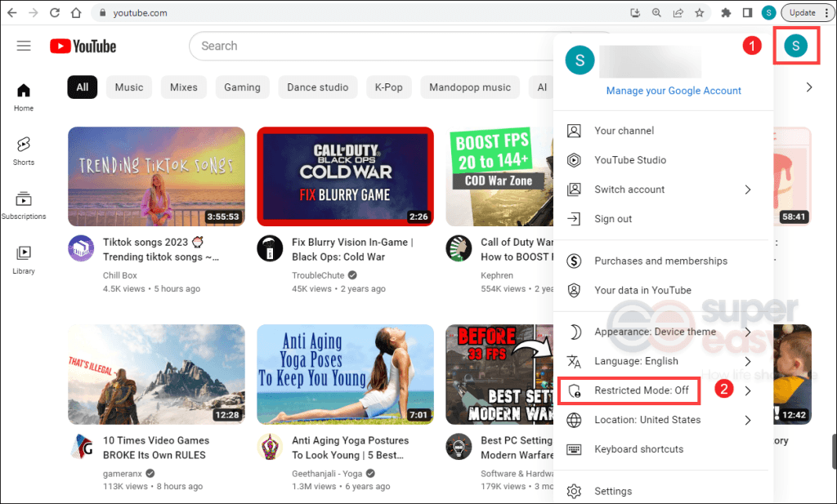Screen dimensions: 837x504
Task: Reload the page
Action: [55, 13]
